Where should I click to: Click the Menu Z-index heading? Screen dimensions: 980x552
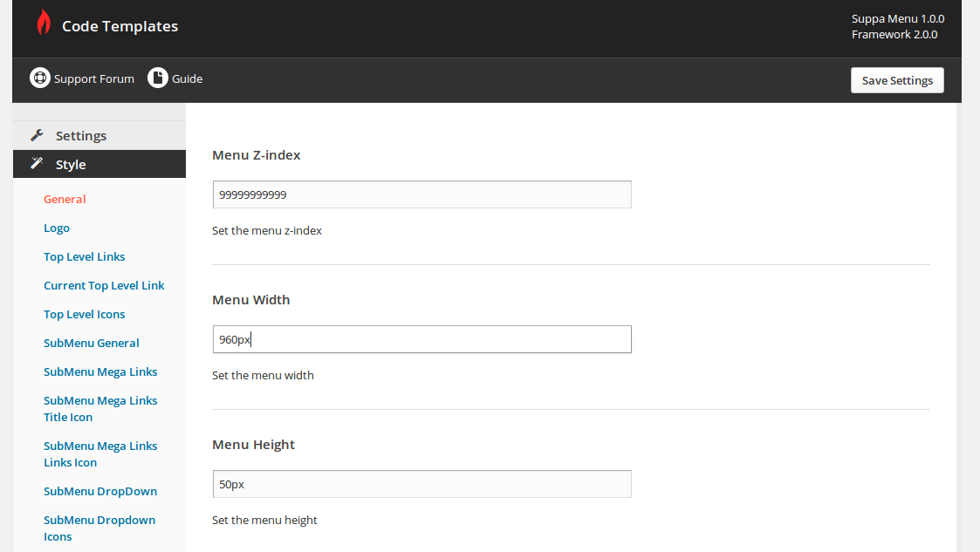[257, 155]
